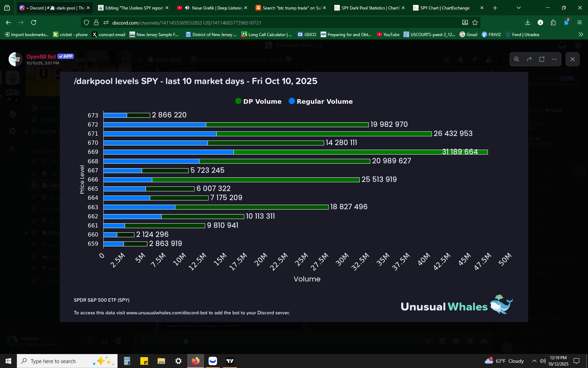Open a new tab with the plus button

(x=495, y=8)
